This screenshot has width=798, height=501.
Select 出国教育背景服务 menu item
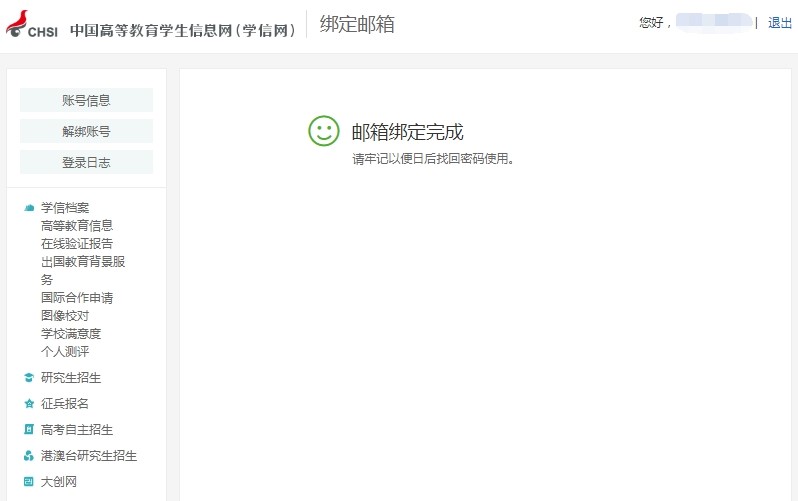pos(82,262)
